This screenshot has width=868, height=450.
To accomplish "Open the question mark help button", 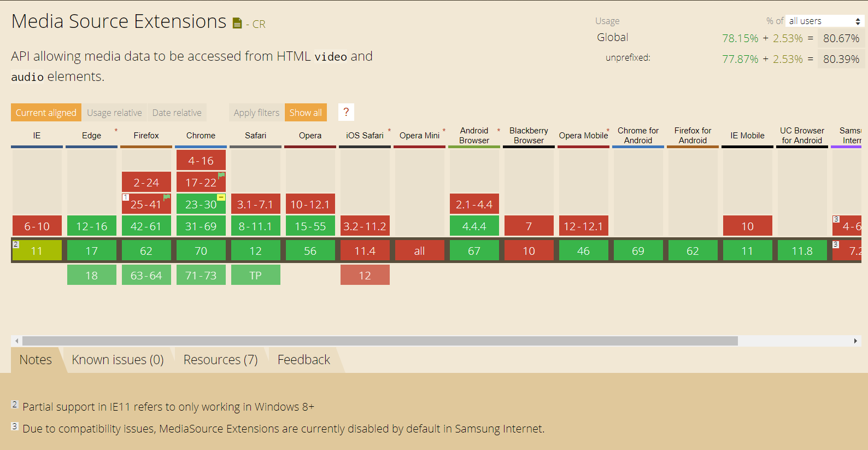I will [346, 112].
